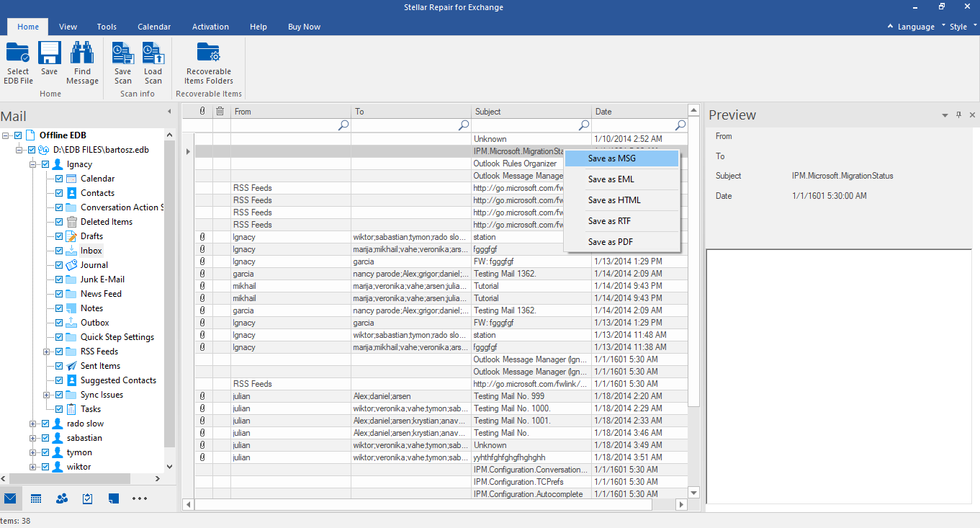The height and width of the screenshot is (528, 980).
Task: Expand the rado slow mailbox
Action: [33, 424]
